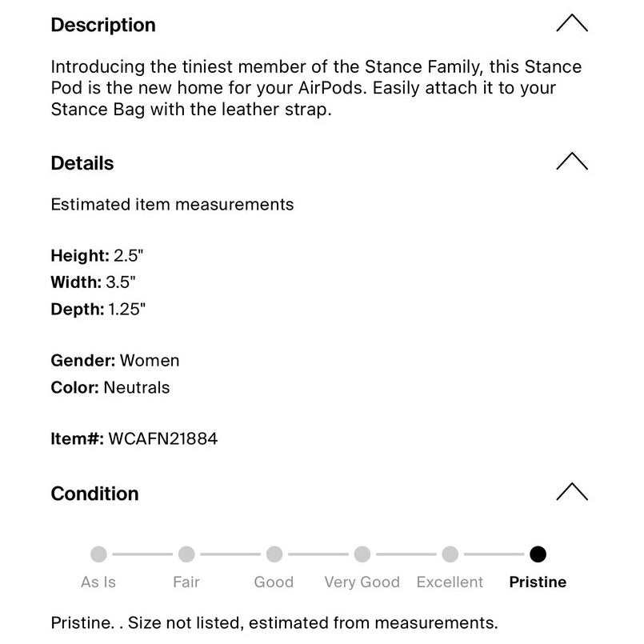Select the As Is condition dot
Screen dimensions: 644x644
(98, 554)
